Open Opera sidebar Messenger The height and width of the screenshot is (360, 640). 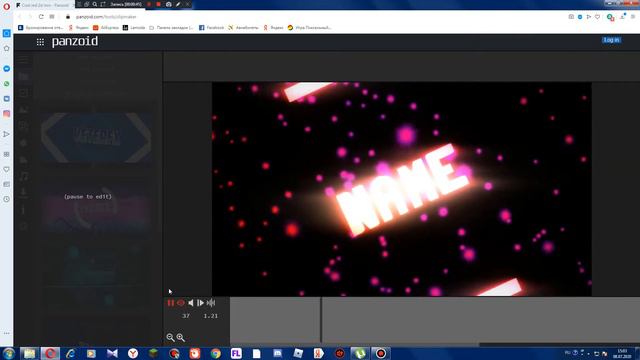[7, 69]
